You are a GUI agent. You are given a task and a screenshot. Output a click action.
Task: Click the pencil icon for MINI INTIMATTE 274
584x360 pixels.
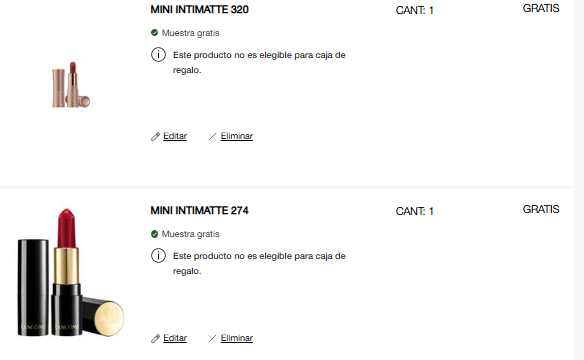pos(155,338)
